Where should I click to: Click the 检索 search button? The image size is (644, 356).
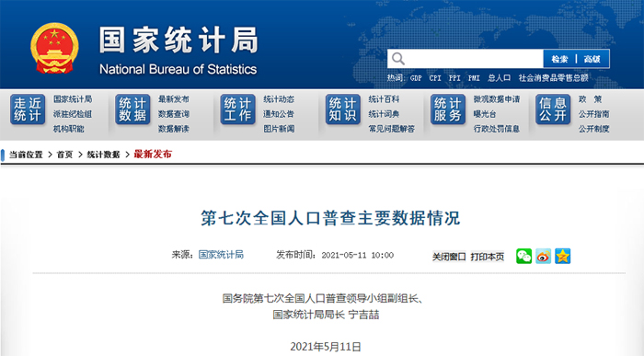pos(559,59)
